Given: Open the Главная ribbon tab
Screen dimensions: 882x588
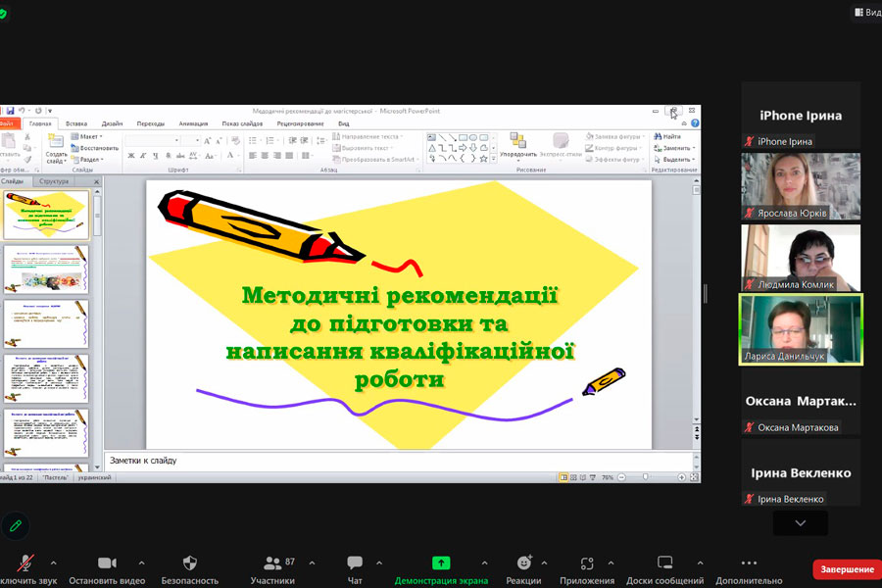Looking at the screenshot, I should [x=40, y=123].
